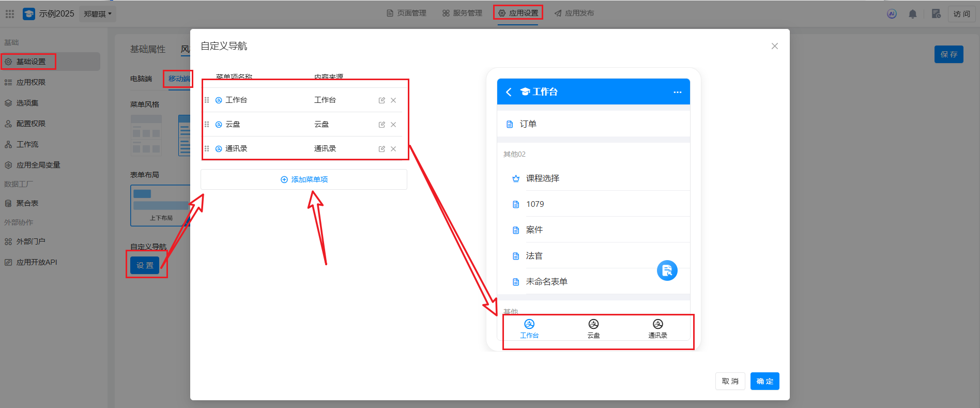This screenshot has height=408, width=980.
Task: Delete the 云盘 menu item row
Action: (x=393, y=125)
